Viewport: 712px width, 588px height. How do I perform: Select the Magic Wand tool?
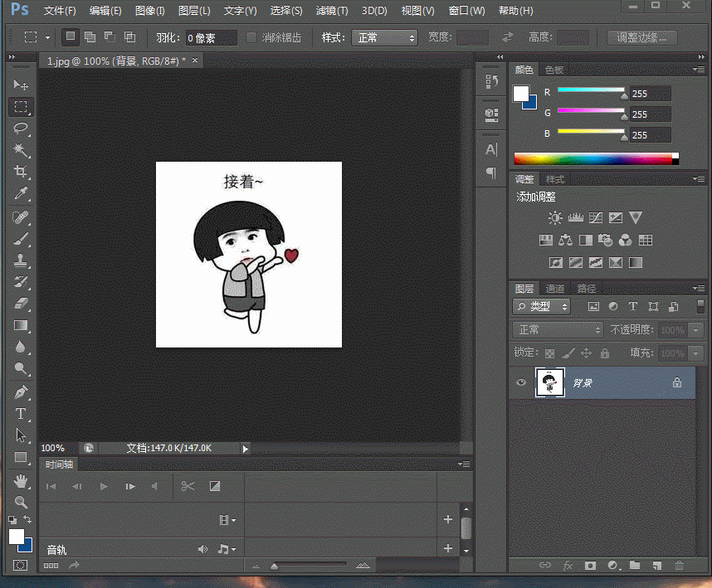pyautogui.click(x=21, y=150)
